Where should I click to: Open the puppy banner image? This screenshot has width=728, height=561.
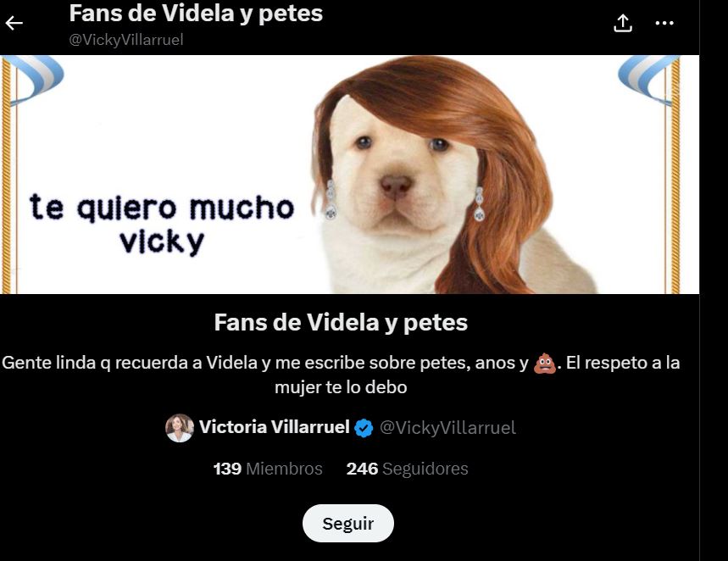[350, 175]
